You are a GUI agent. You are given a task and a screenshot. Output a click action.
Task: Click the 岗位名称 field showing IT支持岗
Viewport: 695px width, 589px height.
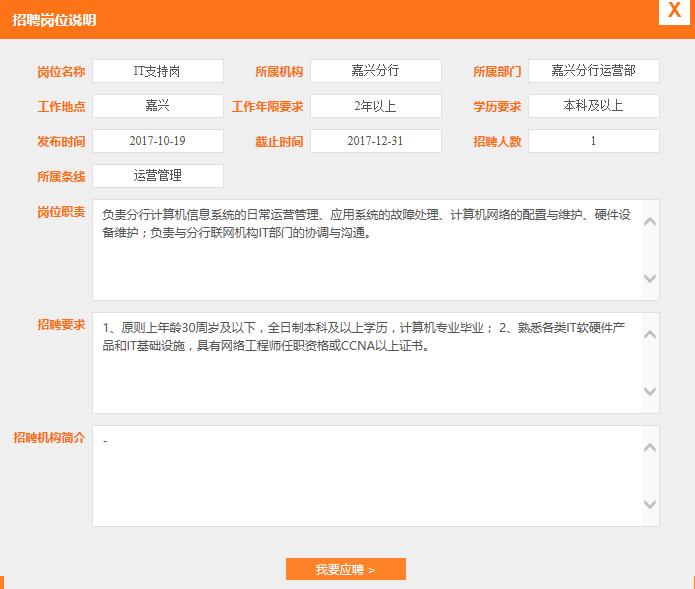158,71
